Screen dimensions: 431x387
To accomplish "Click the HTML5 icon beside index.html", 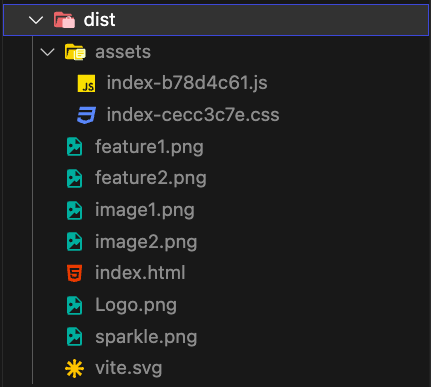I will (x=75, y=273).
